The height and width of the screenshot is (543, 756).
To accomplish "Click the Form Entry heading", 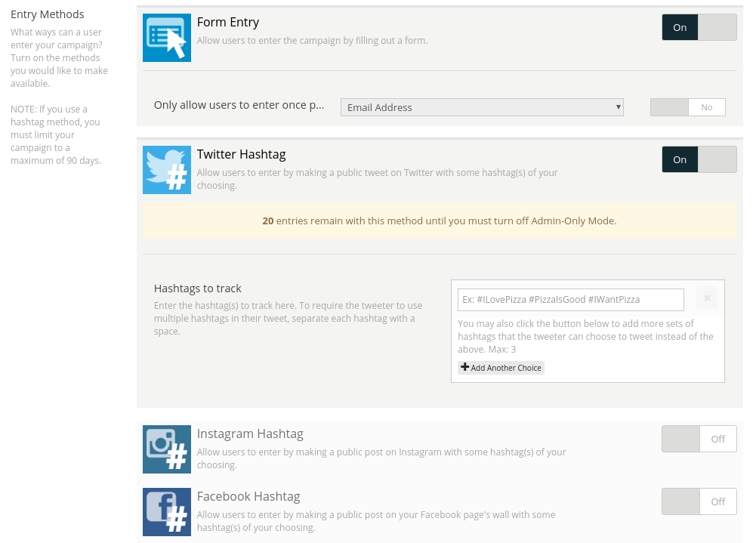I will (x=228, y=23).
